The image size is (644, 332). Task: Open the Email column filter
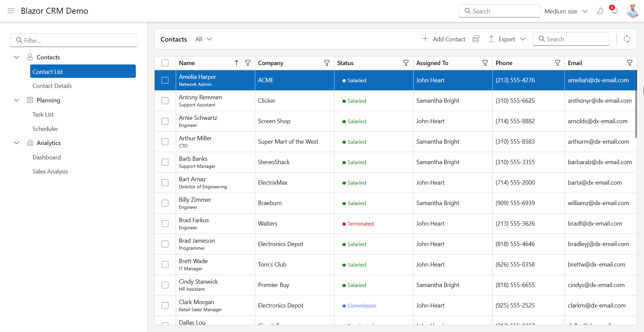[630, 63]
